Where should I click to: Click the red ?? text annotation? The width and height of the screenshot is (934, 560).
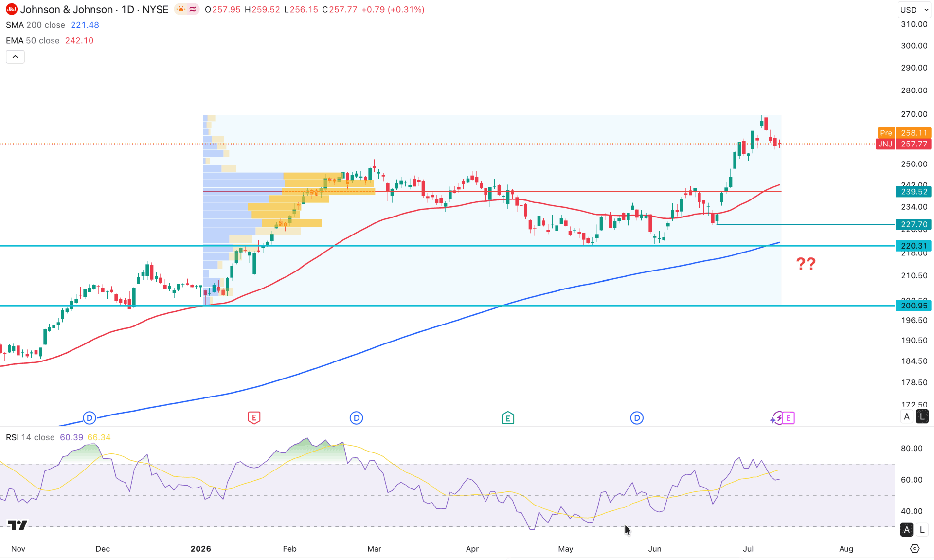[x=806, y=264]
